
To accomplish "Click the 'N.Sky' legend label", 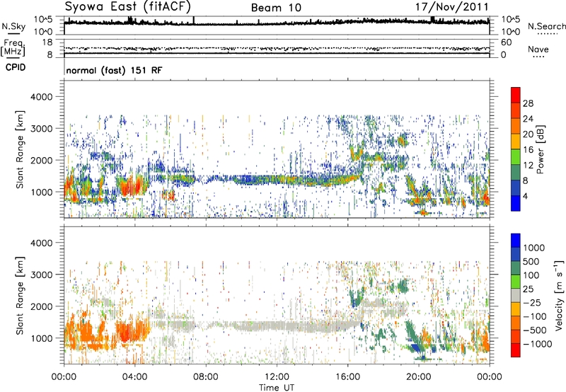I will [x=13, y=26].
